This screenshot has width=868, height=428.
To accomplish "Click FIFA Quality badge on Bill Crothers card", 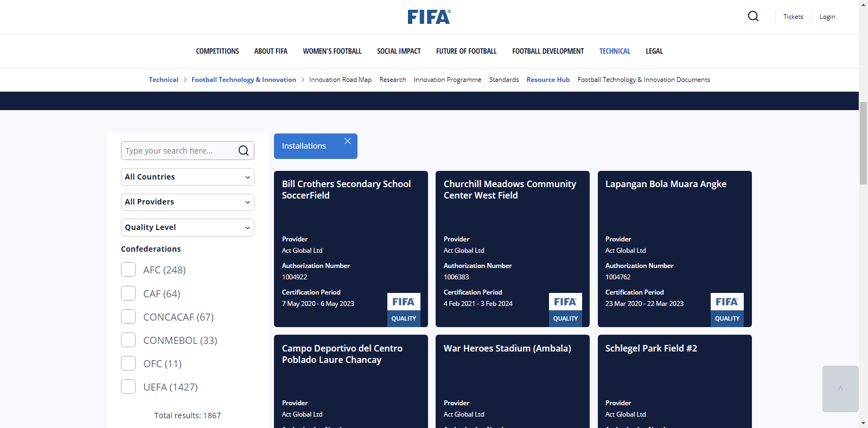I will pyautogui.click(x=404, y=309).
